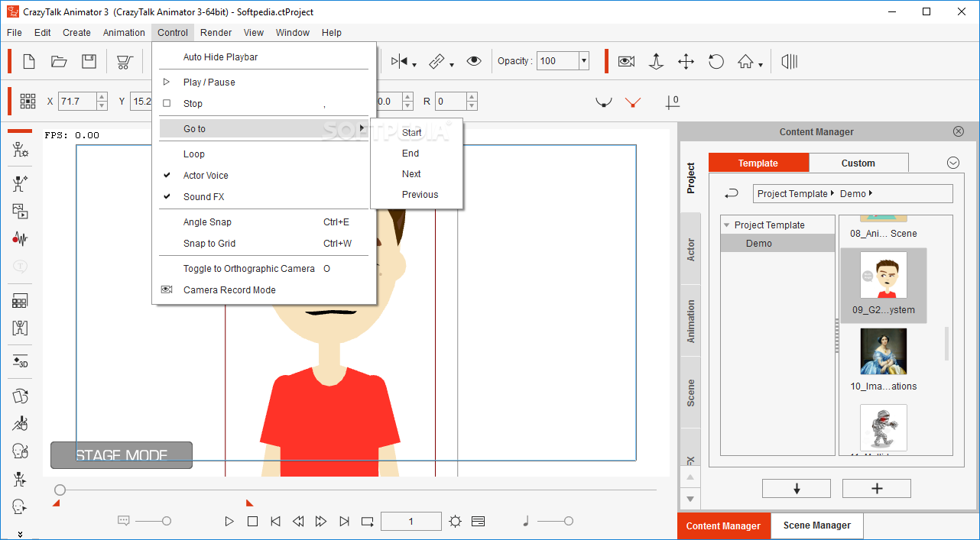This screenshot has height=540, width=980.
Task: Click the flip mirror icon
Action: coord(400,61)
